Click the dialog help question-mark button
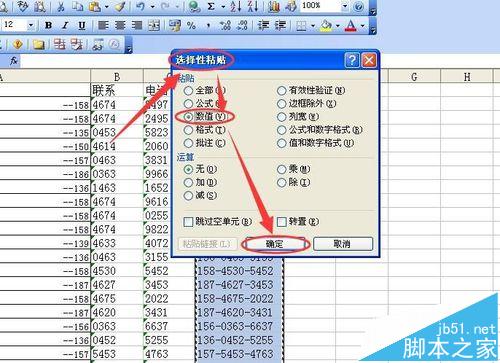Screen dimensions: 500x363 (352, 60)
